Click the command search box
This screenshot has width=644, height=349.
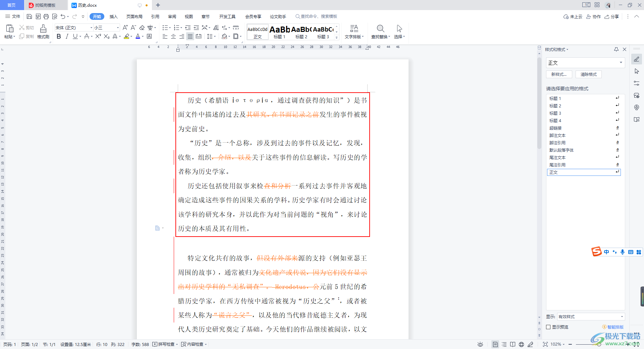point(316,16)
